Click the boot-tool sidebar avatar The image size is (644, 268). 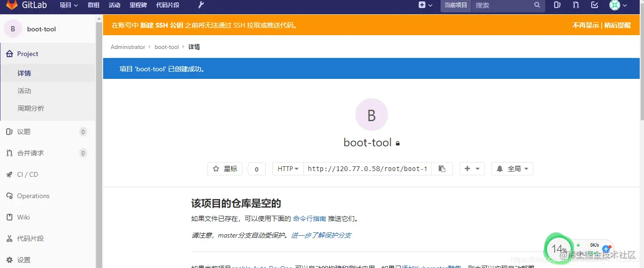pyautogui.click(x=13, y=29)
